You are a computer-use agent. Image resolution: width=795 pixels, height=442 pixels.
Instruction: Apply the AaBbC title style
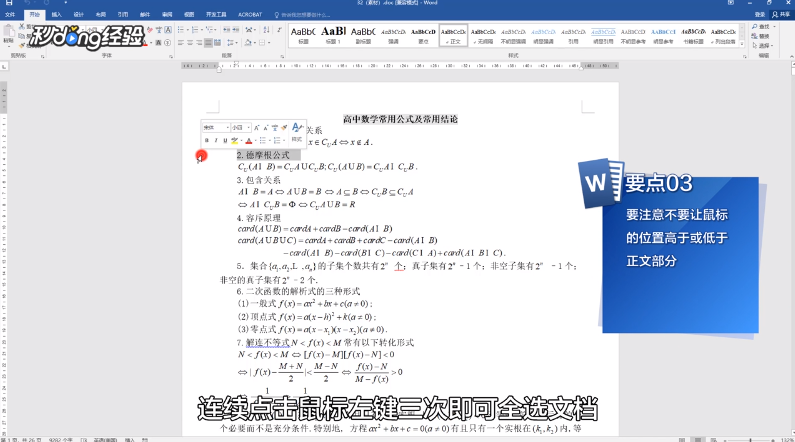[303, 35]
